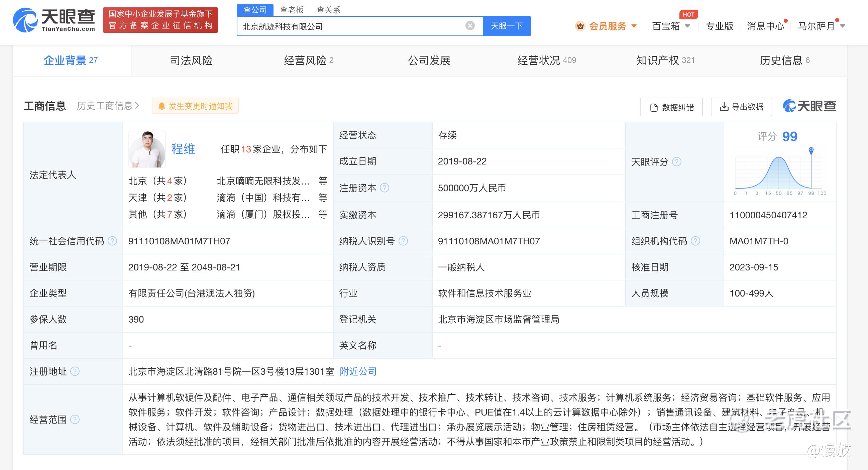
Task: Open help icon beside 组织机构代码
Action: point(695,241)
